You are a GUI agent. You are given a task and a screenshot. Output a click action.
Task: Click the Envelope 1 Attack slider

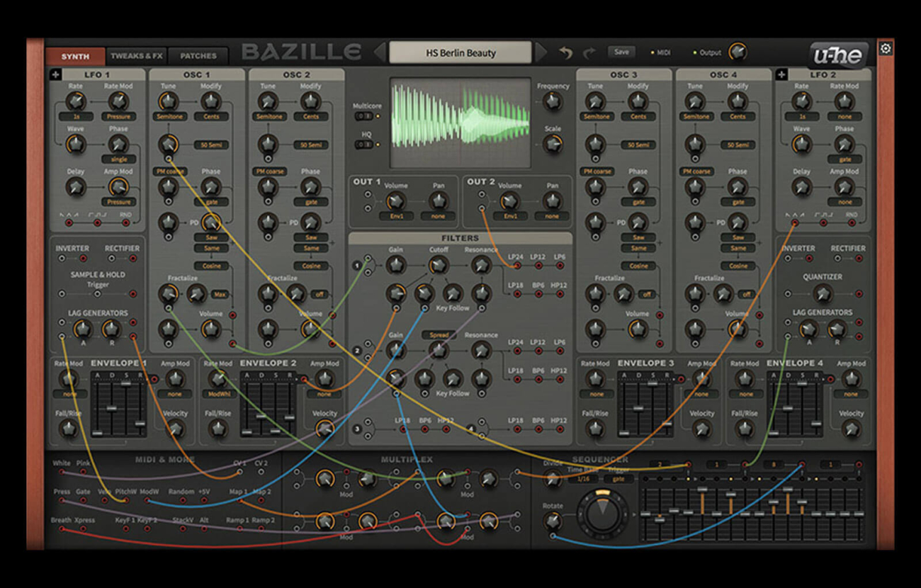98,407
